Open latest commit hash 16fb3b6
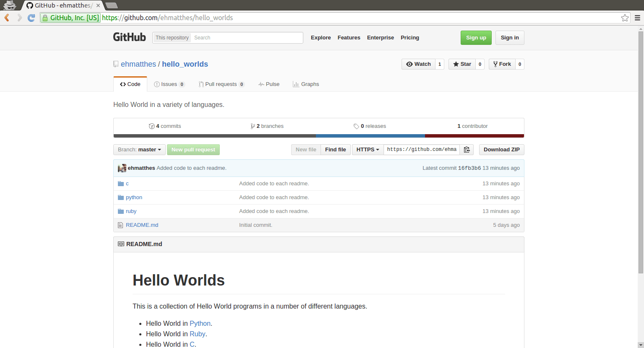The width and height of the screenshot is (644, 348). pos(469,168)
